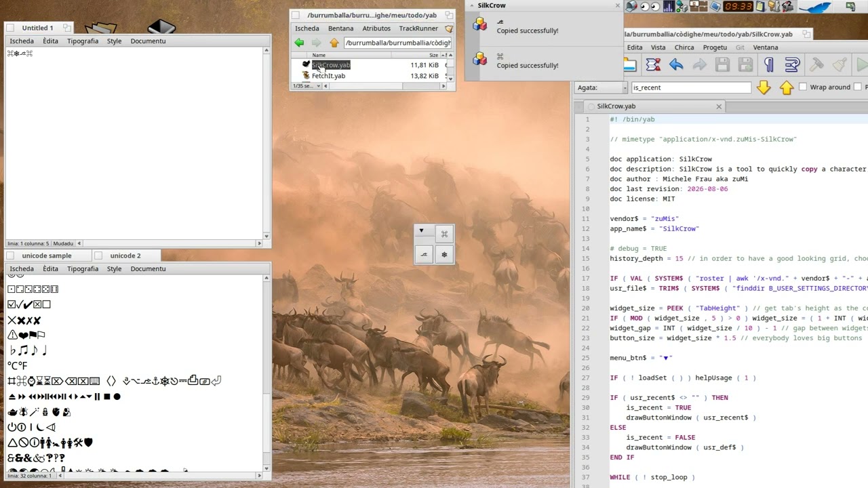
Task: Select the FetchIt.yab file in Tracker
Action: pos(328,76)
